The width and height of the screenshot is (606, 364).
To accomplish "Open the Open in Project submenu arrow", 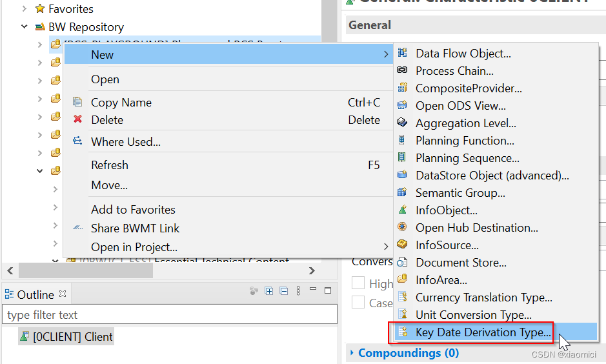I will (x=386, y=247).
